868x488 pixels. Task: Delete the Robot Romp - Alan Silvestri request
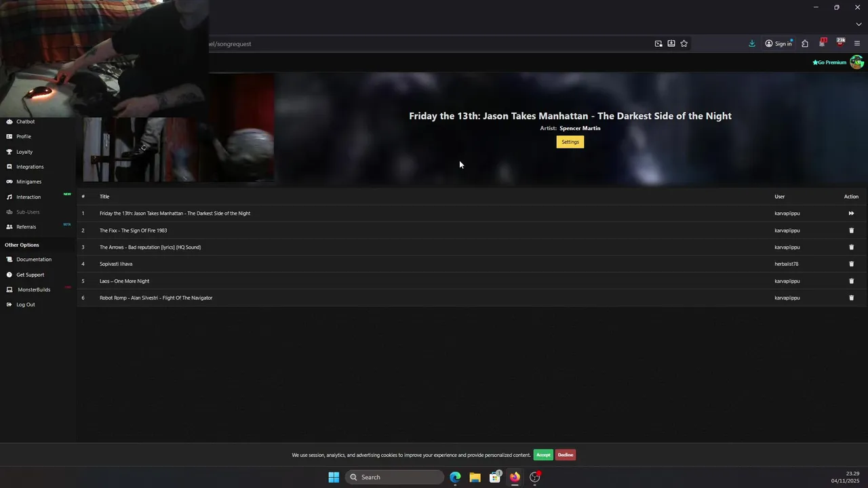tap(852, 298)
